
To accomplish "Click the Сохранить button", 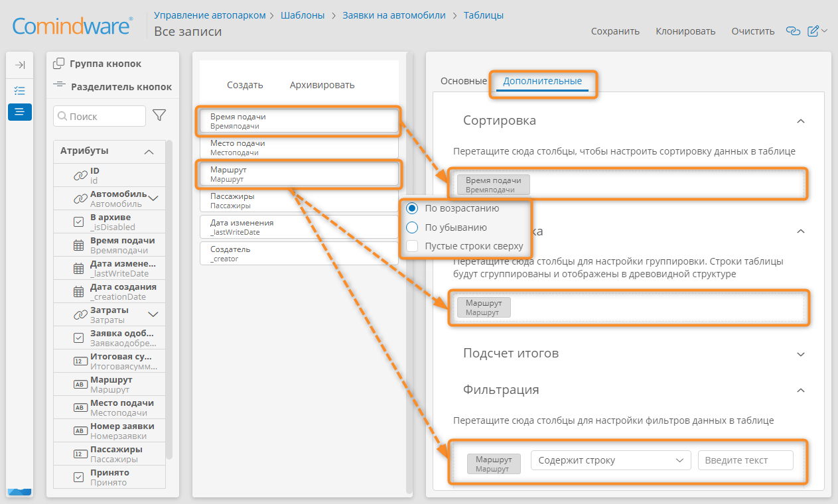I will pos(615,31).
